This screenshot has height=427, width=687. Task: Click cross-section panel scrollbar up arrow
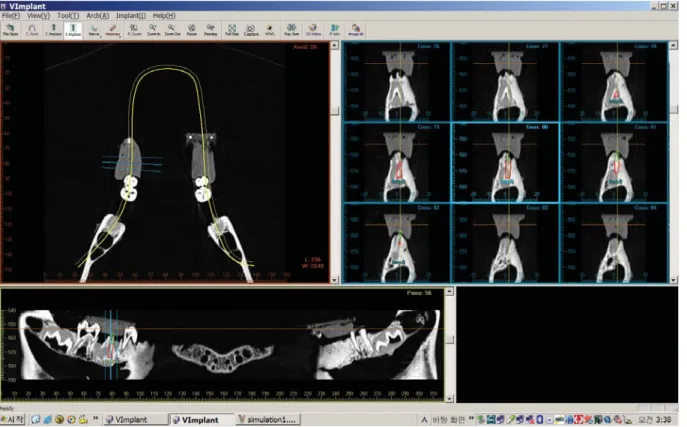click(673, 45)
